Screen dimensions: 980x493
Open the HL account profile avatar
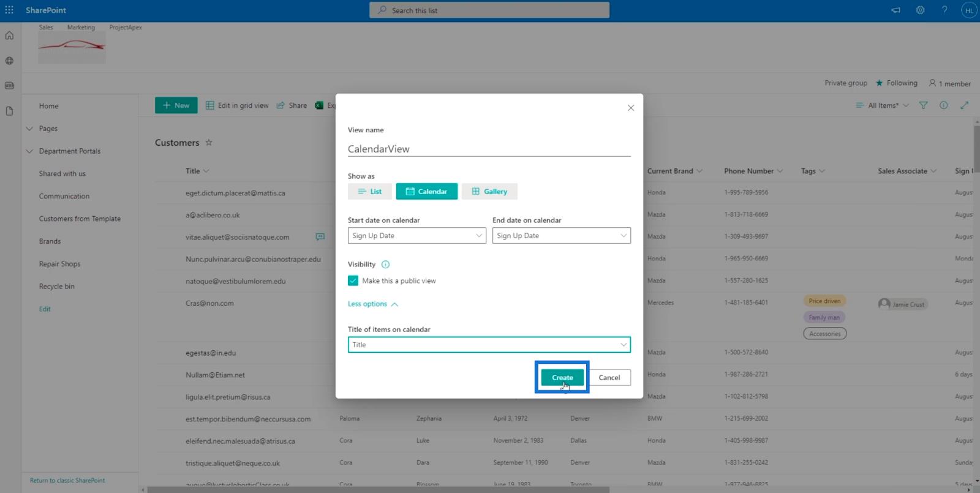[x=969, y=10]
